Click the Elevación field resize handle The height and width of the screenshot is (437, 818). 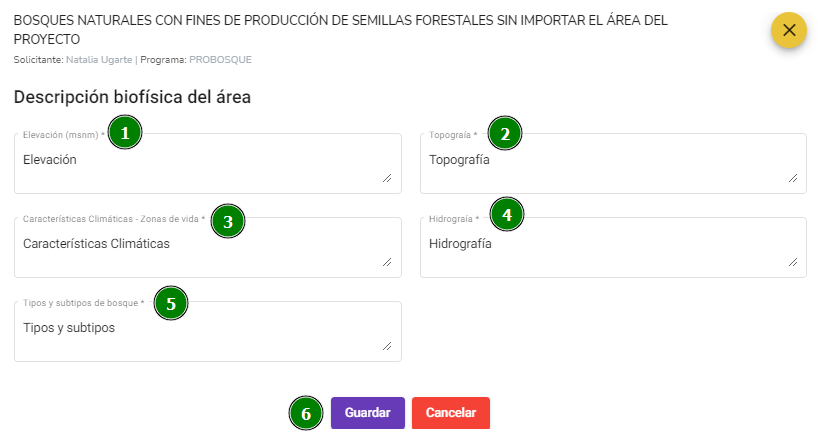tap(387, 178)
